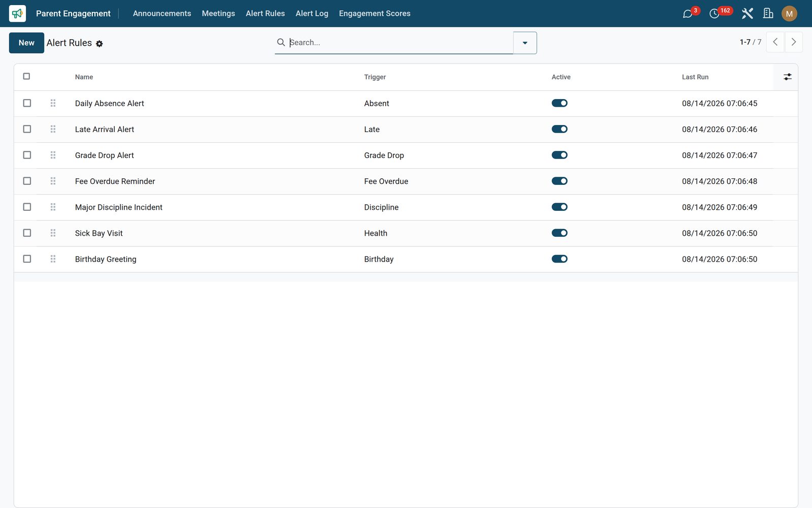
Task: Sort by the Trigger column header
Action: click(375, 77)
